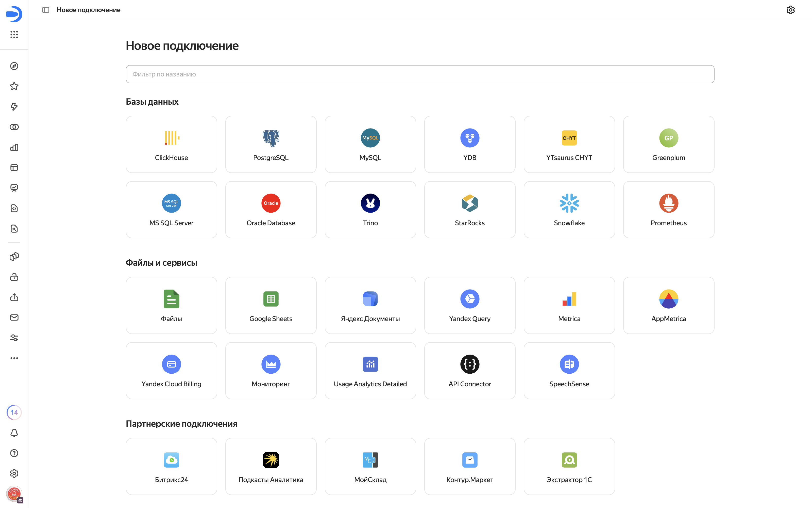The image size is (812, 508).
Task: Open Подкасты Аналитика connector
Action: pos(271,466)
